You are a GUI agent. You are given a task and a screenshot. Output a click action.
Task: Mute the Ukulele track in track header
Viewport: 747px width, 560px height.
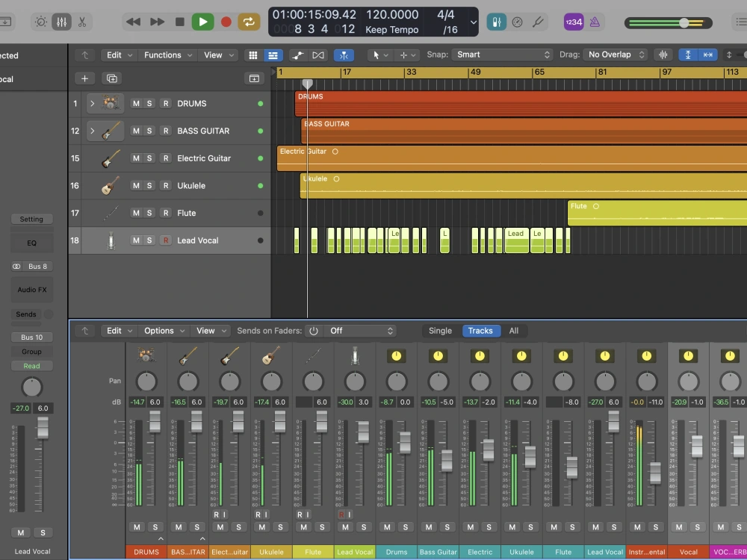136,186
